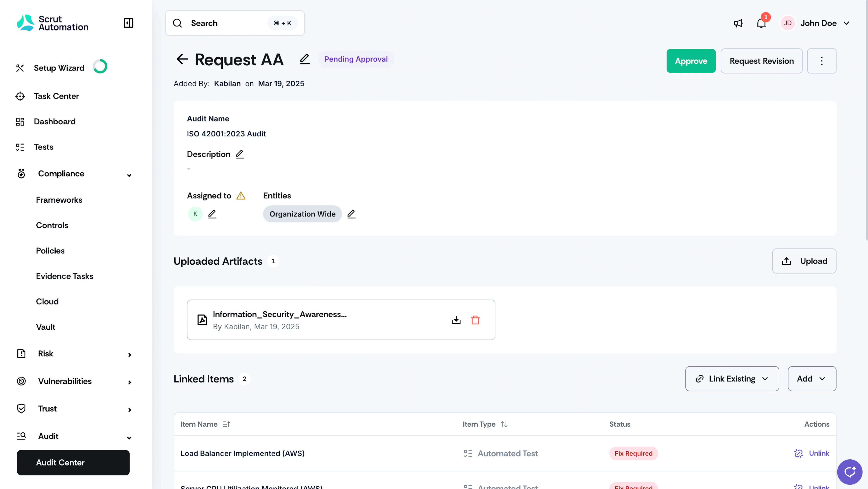Click the Pending Approval status badge

click(x=356, y=59)
